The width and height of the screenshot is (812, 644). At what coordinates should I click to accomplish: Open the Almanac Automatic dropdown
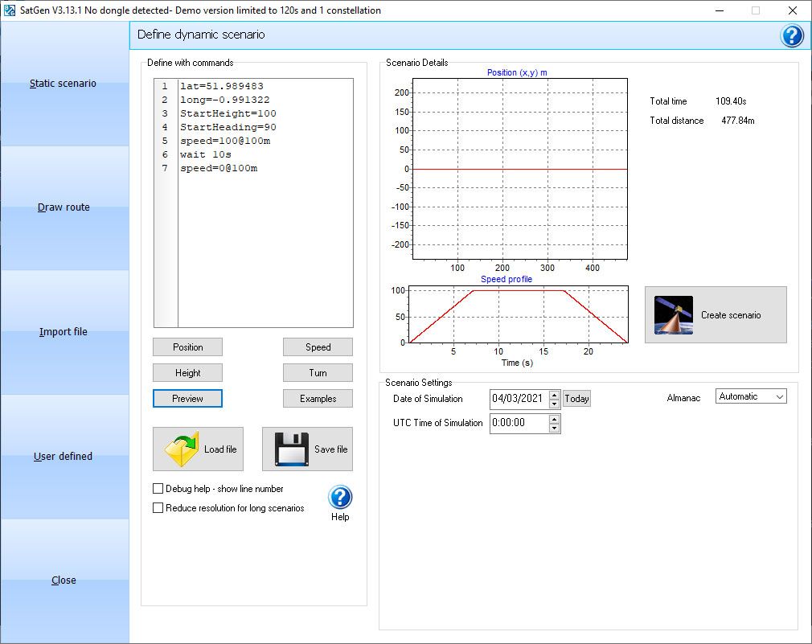(x=751, y=396)
